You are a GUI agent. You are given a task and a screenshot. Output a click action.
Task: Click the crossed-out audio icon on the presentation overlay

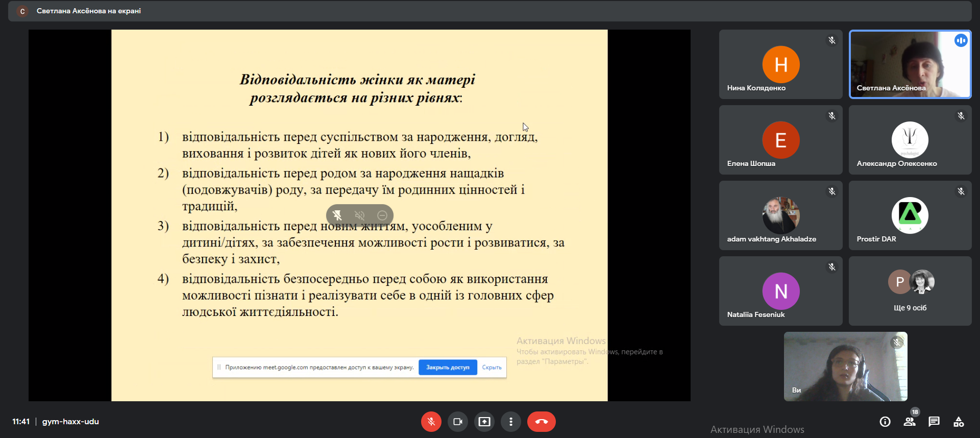tap(360, 215)
